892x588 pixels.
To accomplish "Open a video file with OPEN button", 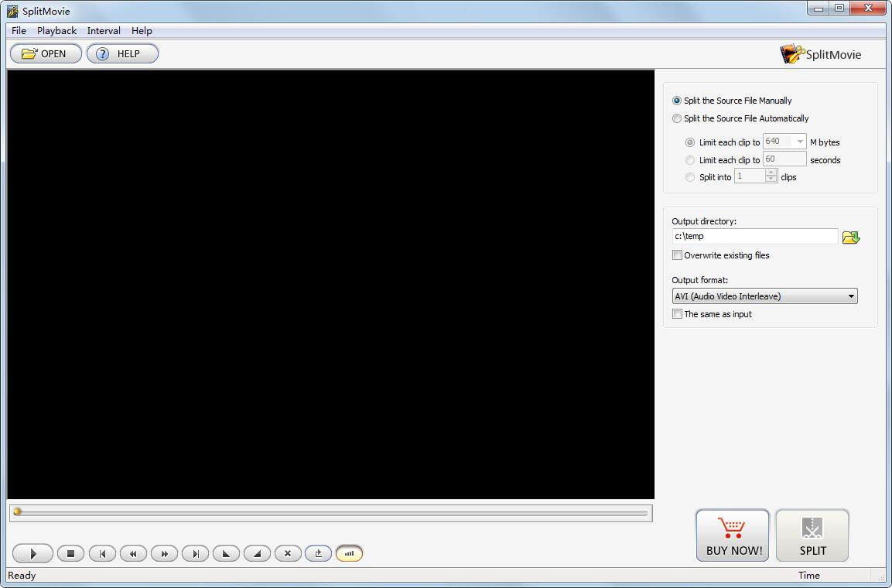I will coord(46,53).
